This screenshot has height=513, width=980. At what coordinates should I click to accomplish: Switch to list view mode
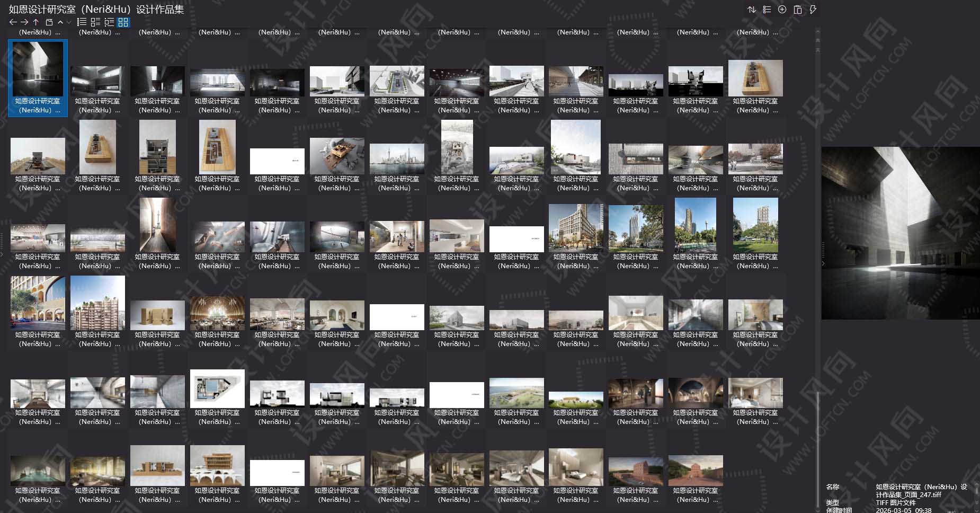pyautogui.click(x=82, y=22)
